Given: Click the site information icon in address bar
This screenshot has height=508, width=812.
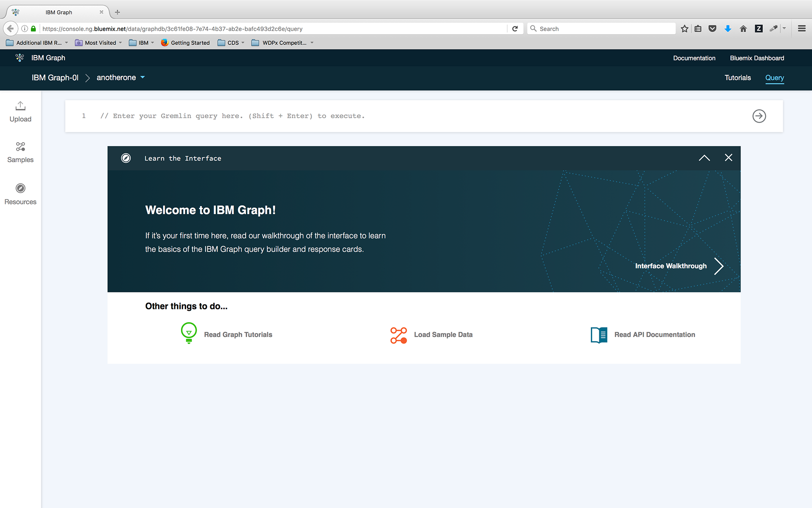Looking at the screenshot, I should point(25,29).
